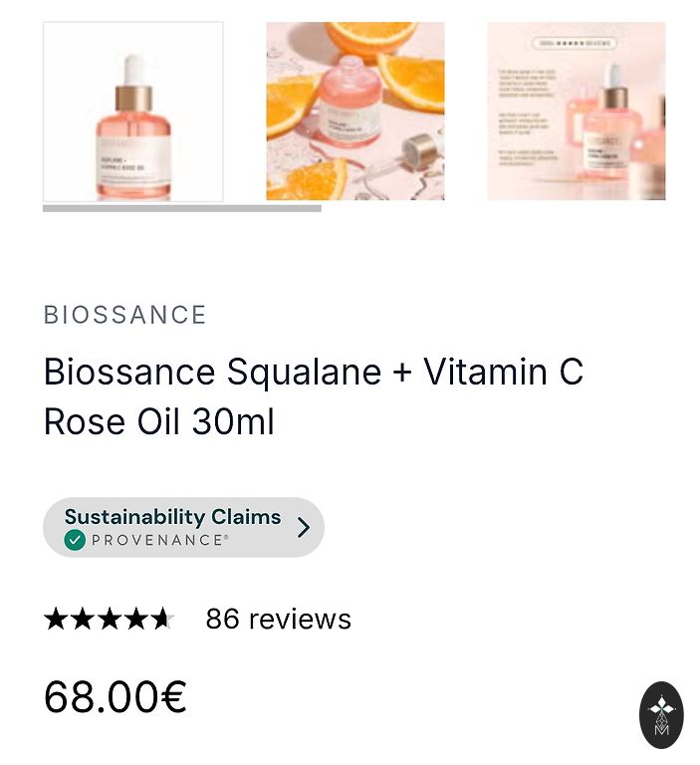Go to the BIOSSANCE brand page
Screen dimensions: 700x765
(125, 315)
